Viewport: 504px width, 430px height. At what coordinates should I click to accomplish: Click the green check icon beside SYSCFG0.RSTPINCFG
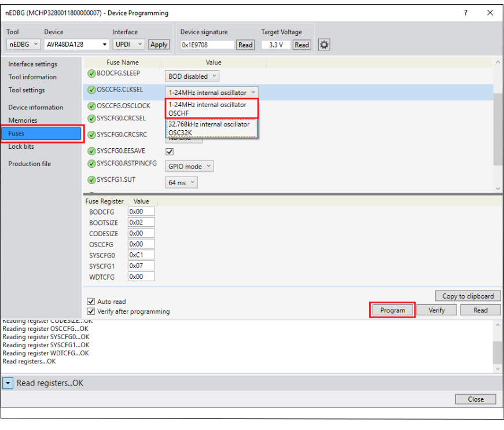pyautogui.click(x=91, y=164)
